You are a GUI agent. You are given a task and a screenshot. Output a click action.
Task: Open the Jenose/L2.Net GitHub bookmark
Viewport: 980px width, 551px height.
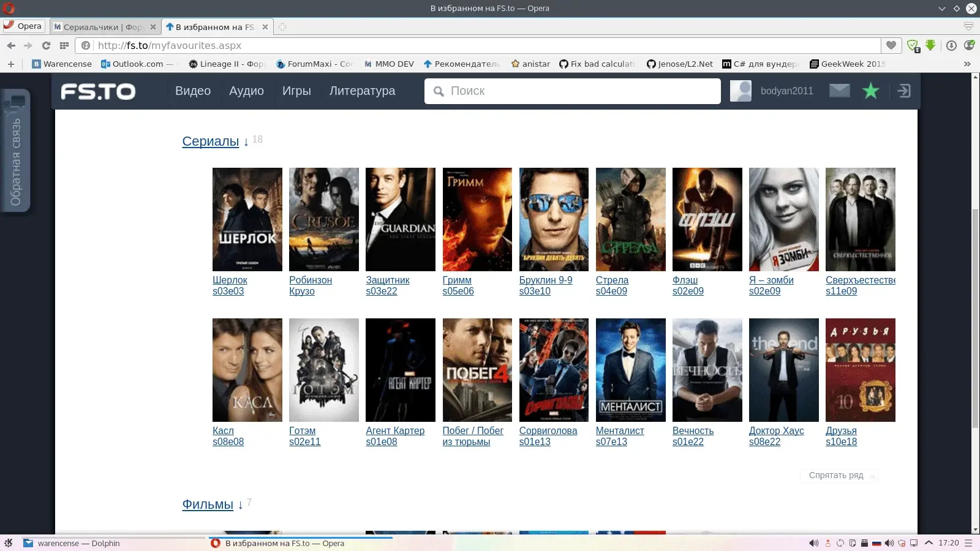(x=680, y=64)
